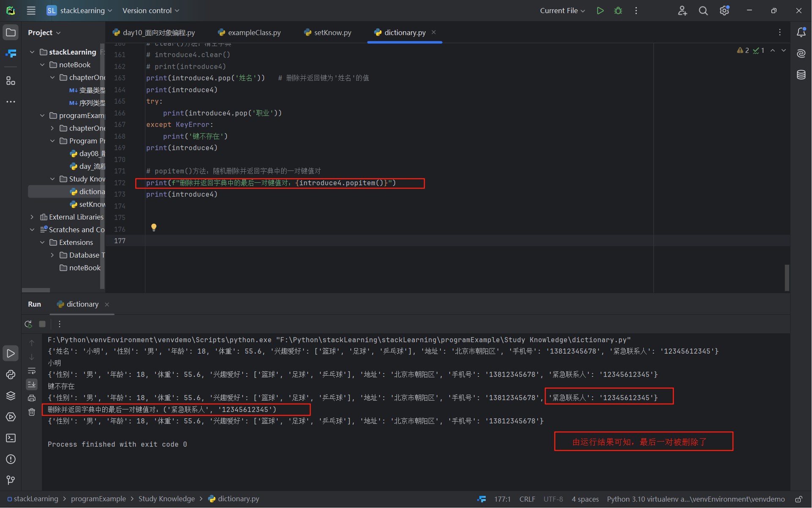812x508 pixels.
Task: Open the Version control menu
Action: (150, 11)
